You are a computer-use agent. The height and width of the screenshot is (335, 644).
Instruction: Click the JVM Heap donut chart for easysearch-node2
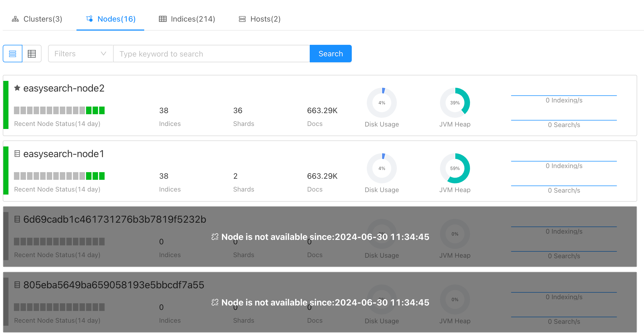pos(455,102)
